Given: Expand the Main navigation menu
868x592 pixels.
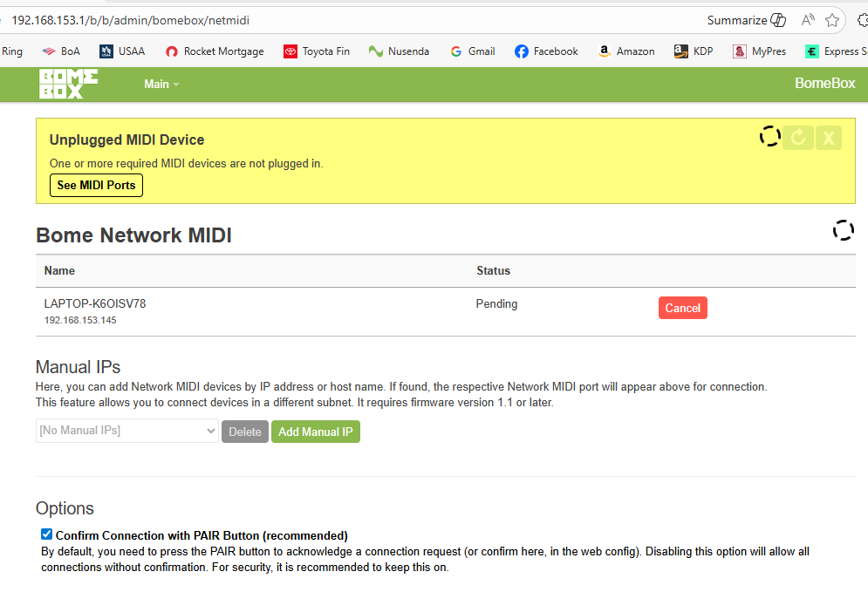Looking at the screenshot, I should (x=161, y=84).
